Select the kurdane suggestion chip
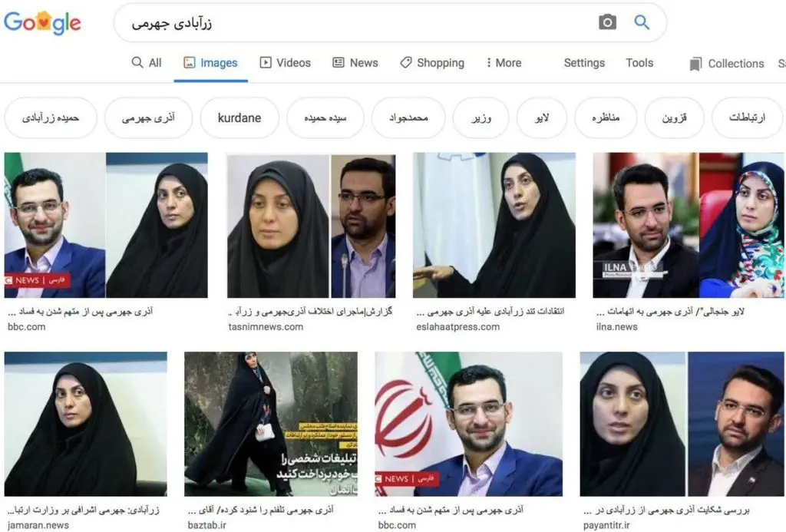 pyautogui.click(x=239, y=117)
